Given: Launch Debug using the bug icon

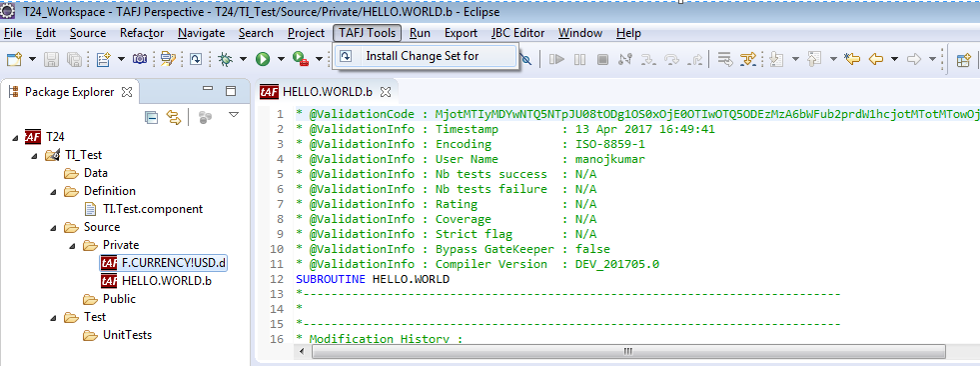Looking at the screenshot, I should point(225,59).
